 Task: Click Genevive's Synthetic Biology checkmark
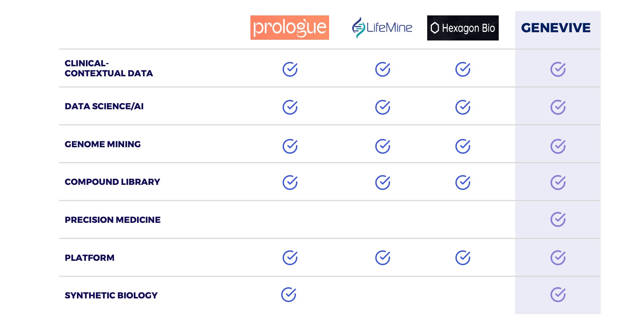[558, 295]
